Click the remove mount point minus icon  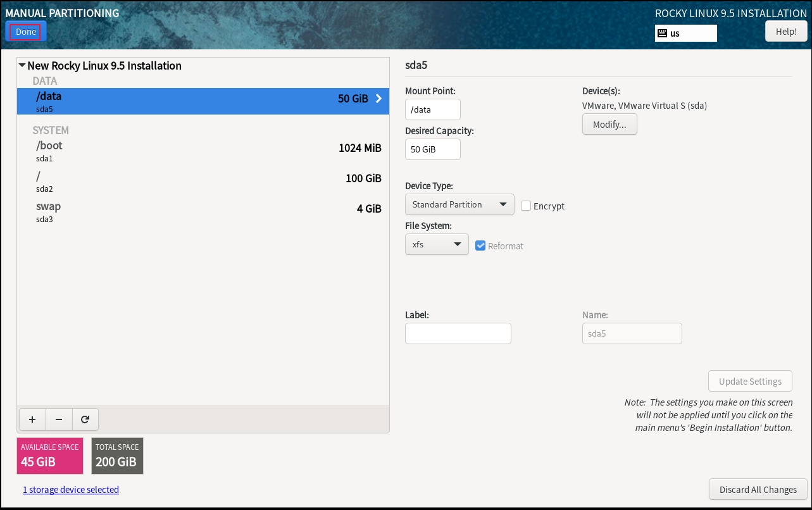click(59, 419)
